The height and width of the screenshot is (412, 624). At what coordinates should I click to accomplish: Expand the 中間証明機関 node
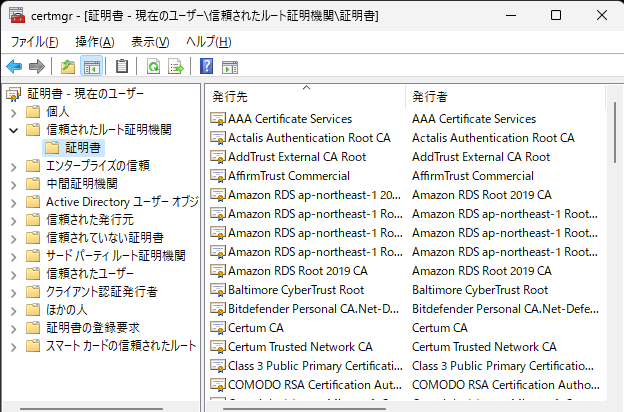point(14,185)
